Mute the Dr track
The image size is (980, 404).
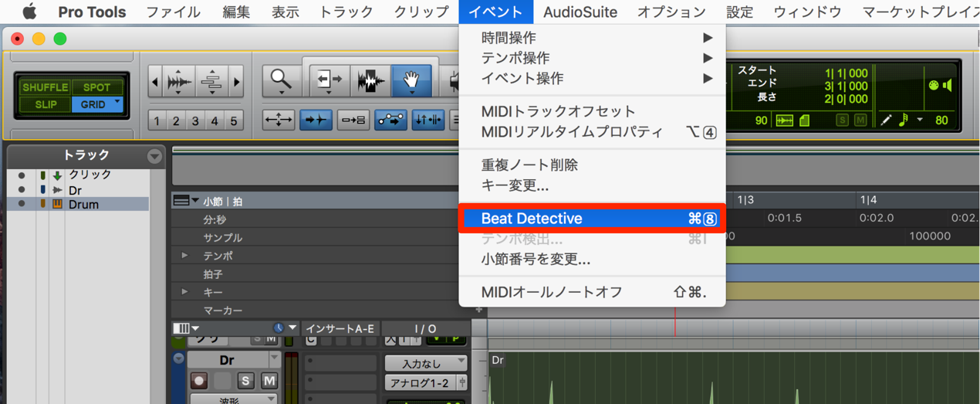pos(269,380)
